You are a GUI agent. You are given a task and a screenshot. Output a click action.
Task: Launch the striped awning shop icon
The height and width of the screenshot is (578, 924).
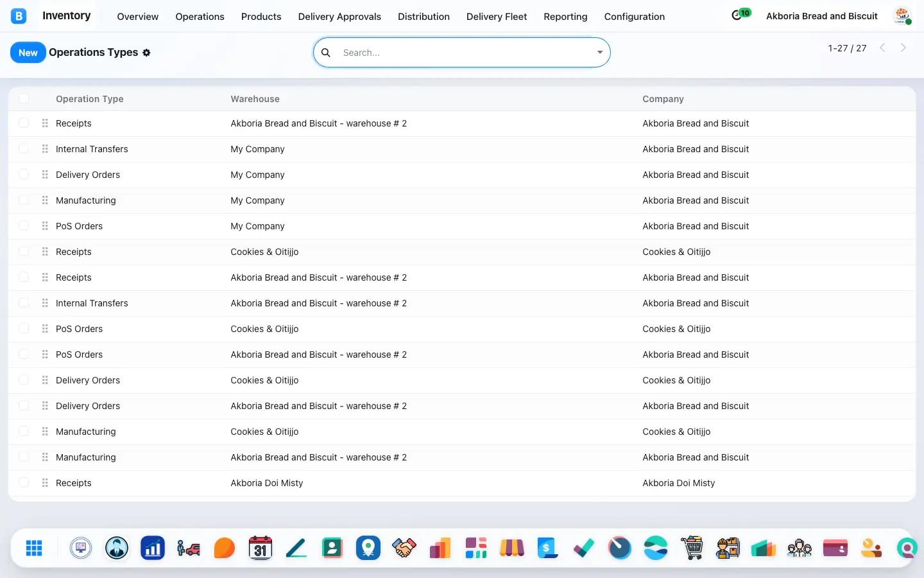click(512, 548)
